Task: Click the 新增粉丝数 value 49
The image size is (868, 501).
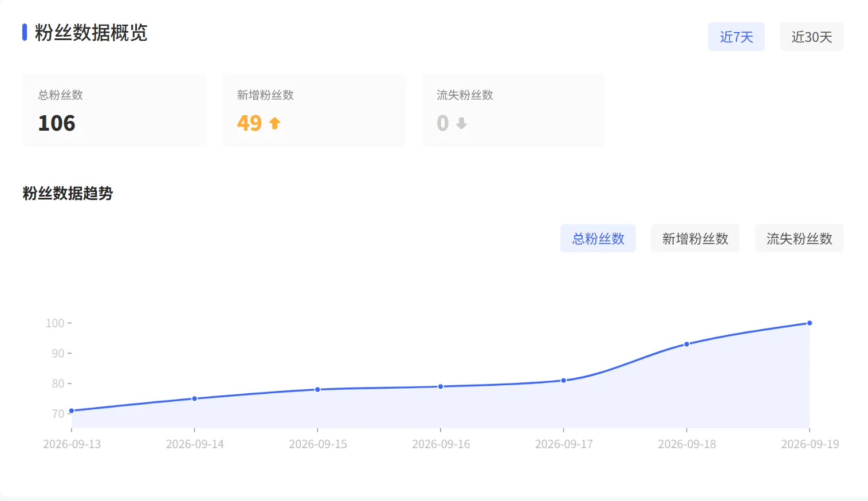Action: [x=249, y=123]
